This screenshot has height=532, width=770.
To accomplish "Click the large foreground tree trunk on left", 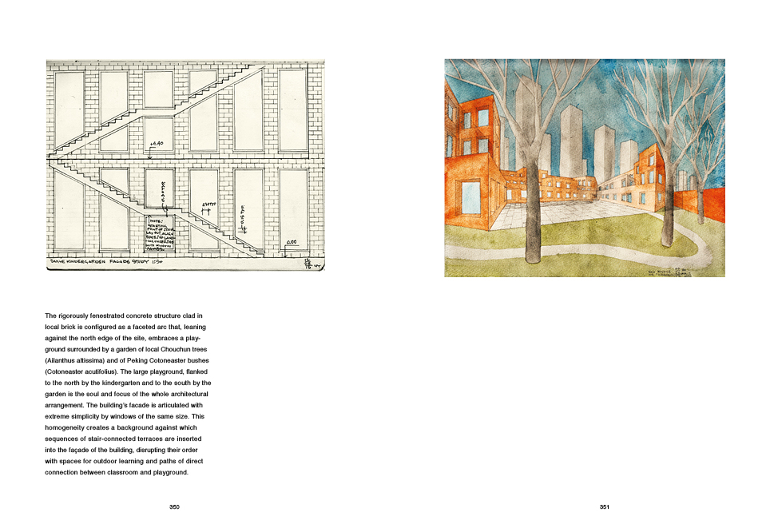I will 534,216.
